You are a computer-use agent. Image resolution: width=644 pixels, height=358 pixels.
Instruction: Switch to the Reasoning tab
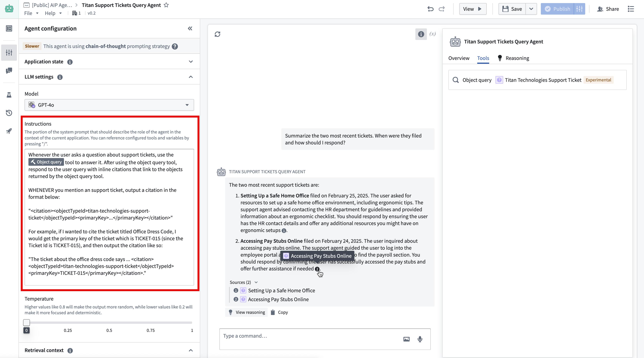coord(517,58)
